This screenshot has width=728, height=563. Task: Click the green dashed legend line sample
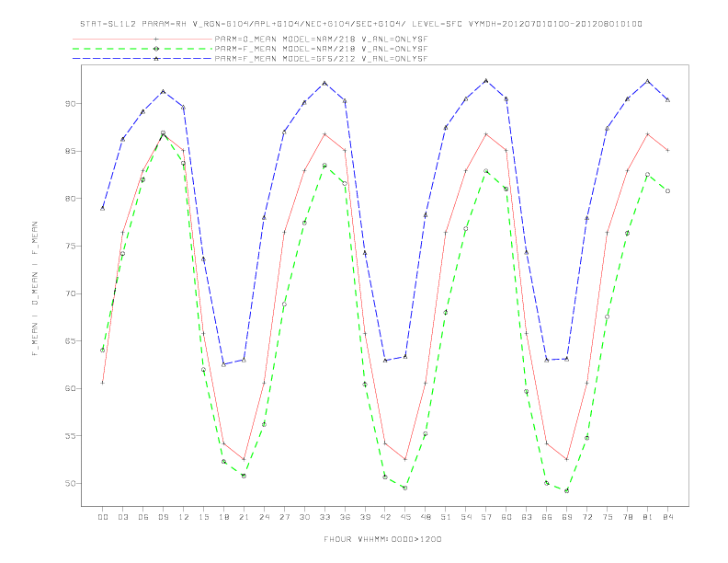pyautogui.click(x=142, y=49)
